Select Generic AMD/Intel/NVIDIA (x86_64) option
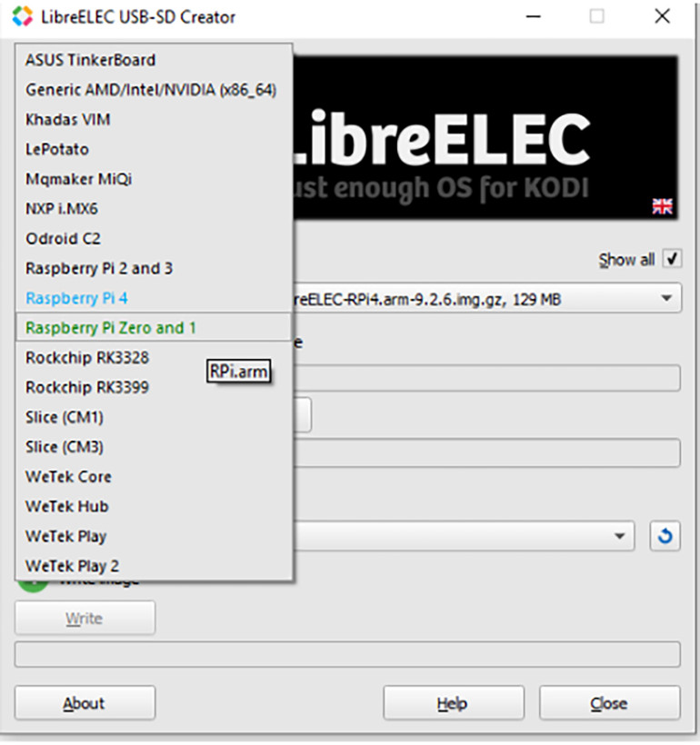Screen dimensions: 700x745 [153, 90]
